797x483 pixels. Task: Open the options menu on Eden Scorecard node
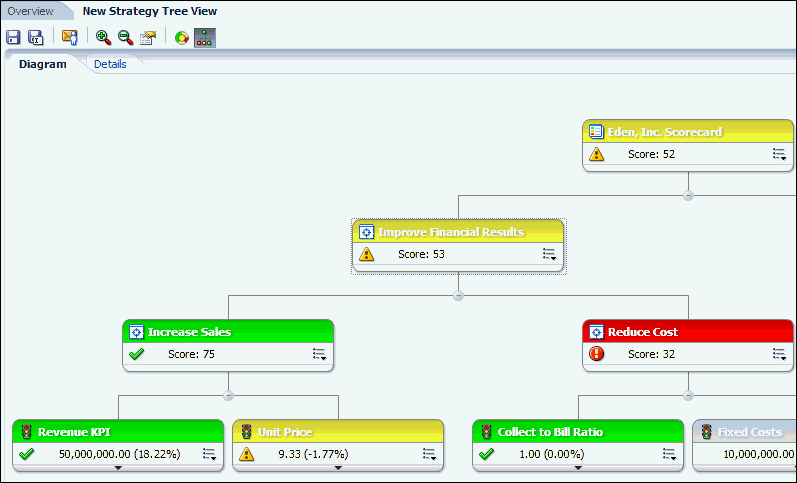click(779, 154)
